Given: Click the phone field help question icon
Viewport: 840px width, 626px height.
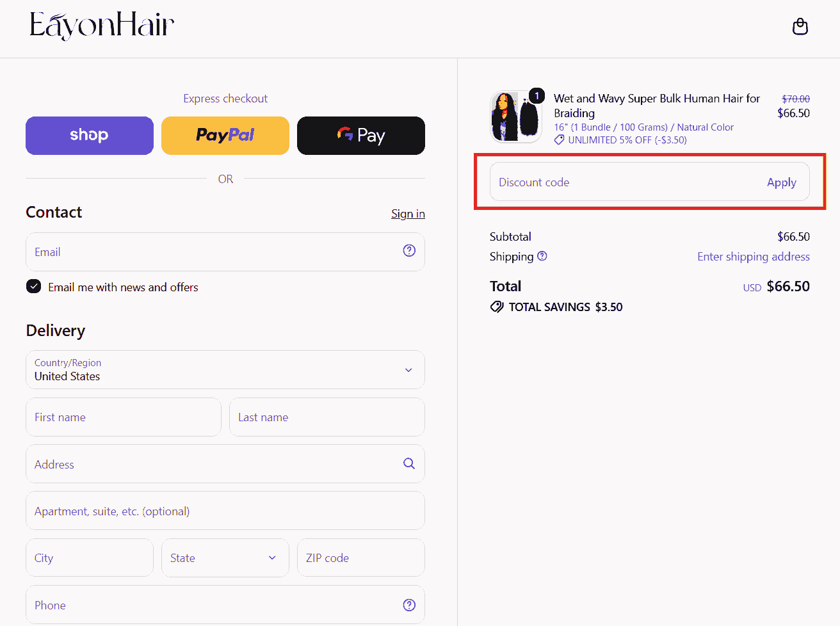Looking at the screenshot, I should pyautogui.click(x=409, y=605).
